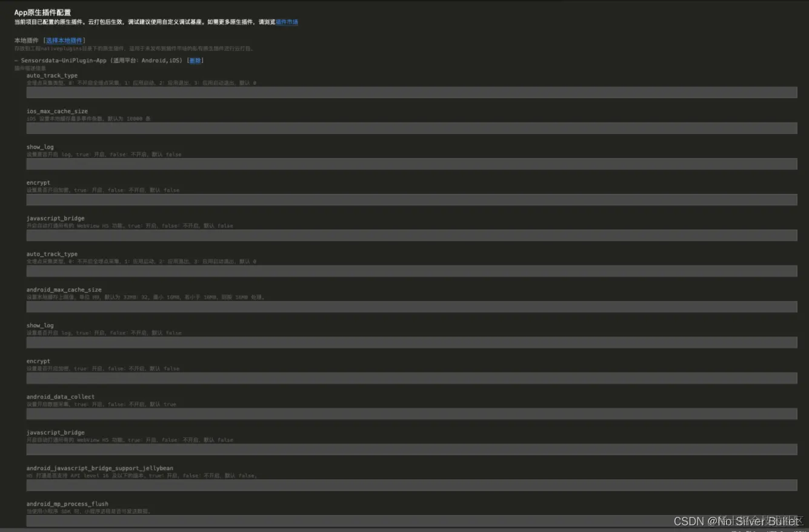
Task: Click 删除 next to Sensorsdata-UniPlugin-App
Action: 195,61
